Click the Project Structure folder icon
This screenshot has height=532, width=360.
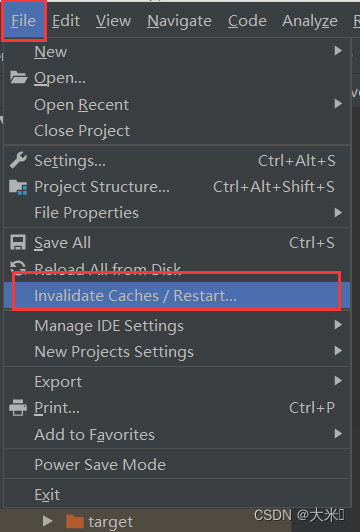pos(18,187)
